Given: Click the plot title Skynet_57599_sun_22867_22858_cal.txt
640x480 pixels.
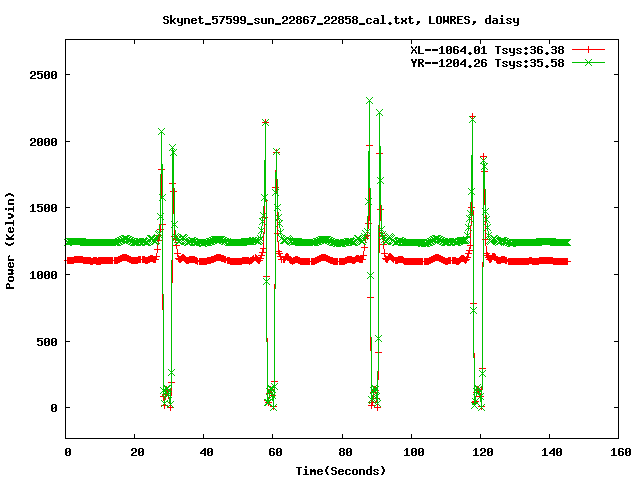Looking at the screenshot, I should click(292, 20).
